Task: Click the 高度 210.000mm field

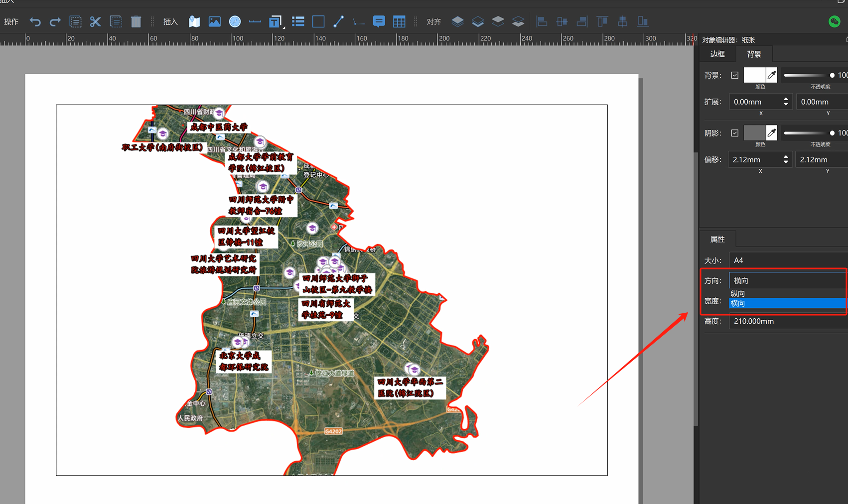Action: pos(788,321)
